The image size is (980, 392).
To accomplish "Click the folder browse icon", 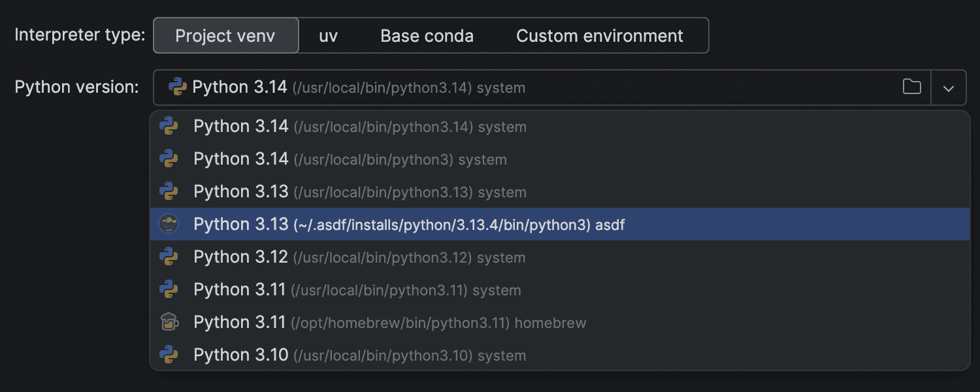I will pos(911,87).
